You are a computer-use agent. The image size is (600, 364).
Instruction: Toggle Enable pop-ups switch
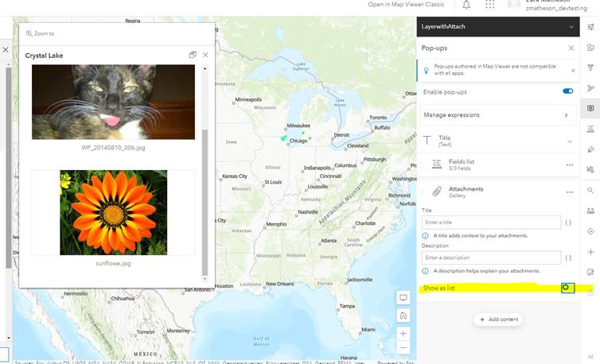coord(568,91)
